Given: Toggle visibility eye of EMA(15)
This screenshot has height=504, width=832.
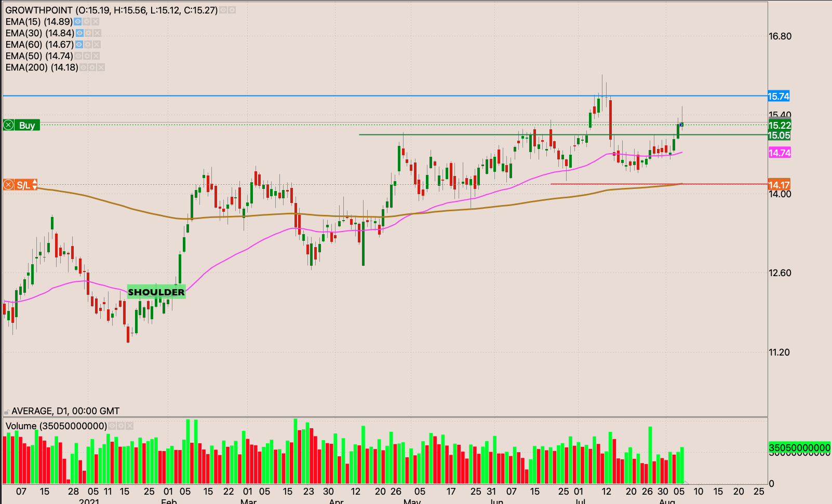Looking at the screenshot, I should [x=78, y=22].
